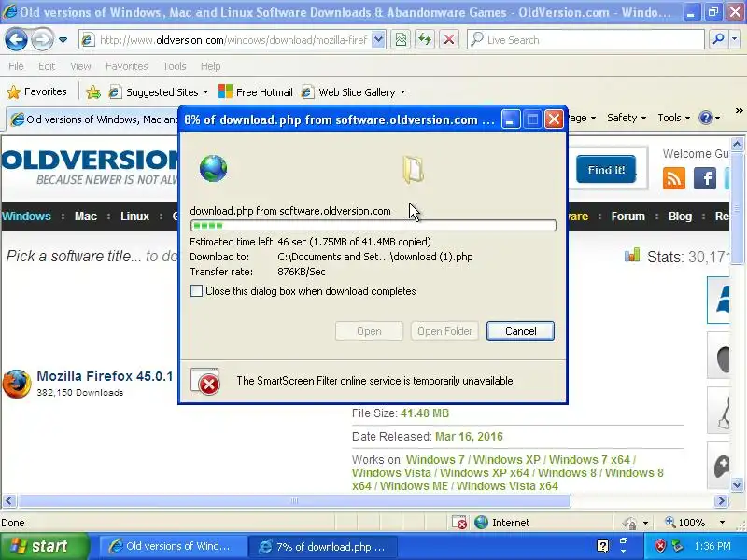
Task: Click the Favorites star button
Action: coord(37,91)
